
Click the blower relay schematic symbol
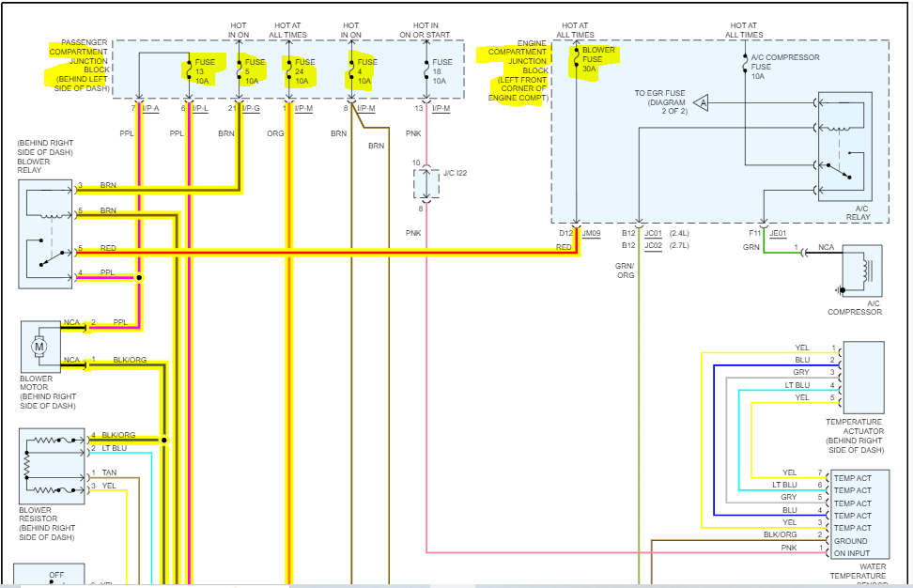pyautogui.click(x=45, y=234)
